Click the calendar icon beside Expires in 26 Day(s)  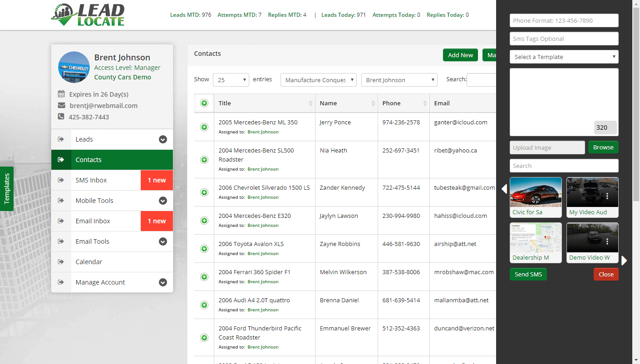(x=61, y=94)
